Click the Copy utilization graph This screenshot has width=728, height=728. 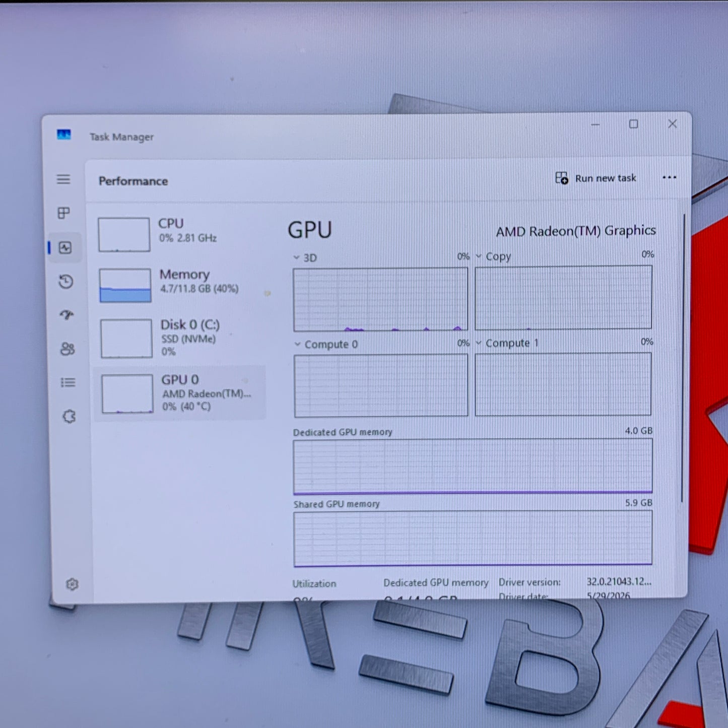pos(563,298)
